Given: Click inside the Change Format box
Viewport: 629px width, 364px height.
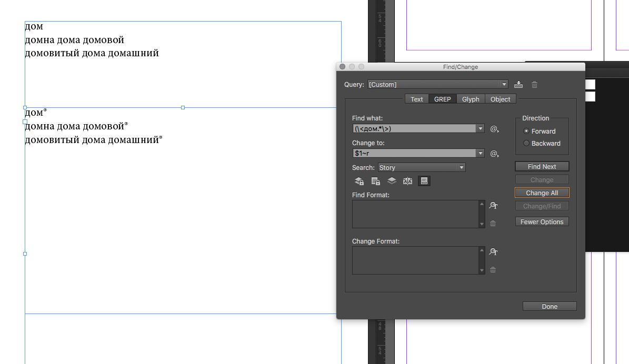Looking at the screenshot, I should coord(416,260).
